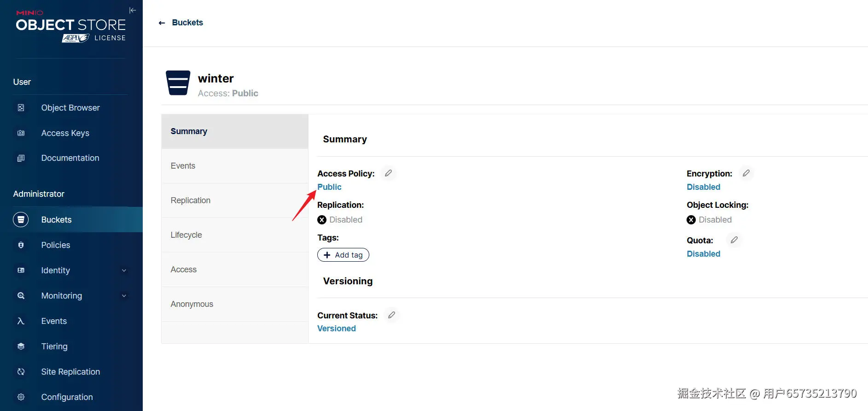Open Access Keys in sidebar
The width and height of the screenshot is (868, 411).
[x=65, y=133]
